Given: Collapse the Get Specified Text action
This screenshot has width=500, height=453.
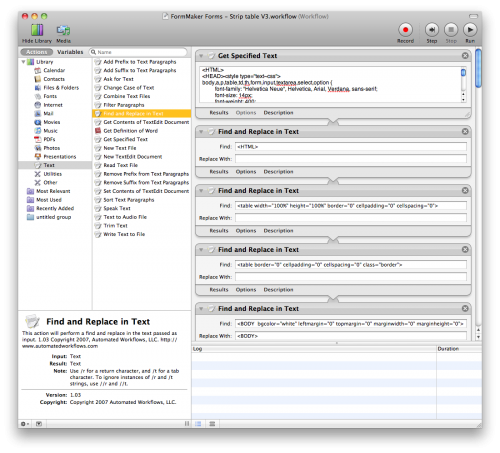Looking at the screenshot, I should pos(201,56).
